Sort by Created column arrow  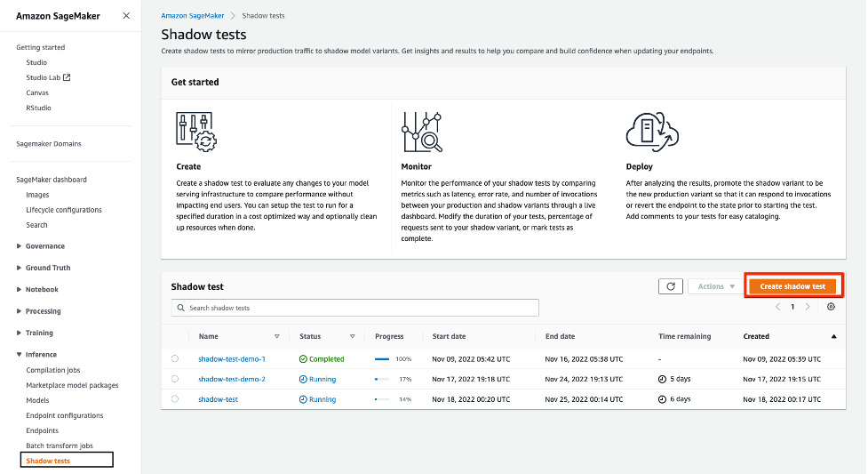click(x=833, y=336)
